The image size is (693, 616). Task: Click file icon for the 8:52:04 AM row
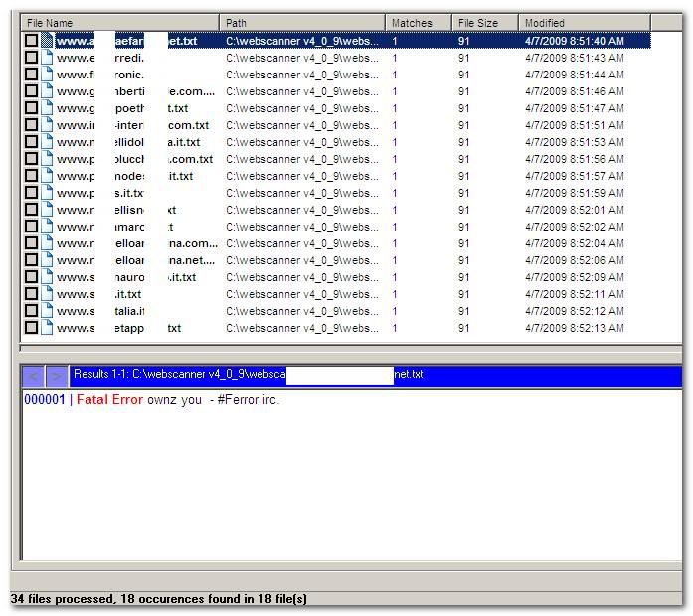(47, 243)
